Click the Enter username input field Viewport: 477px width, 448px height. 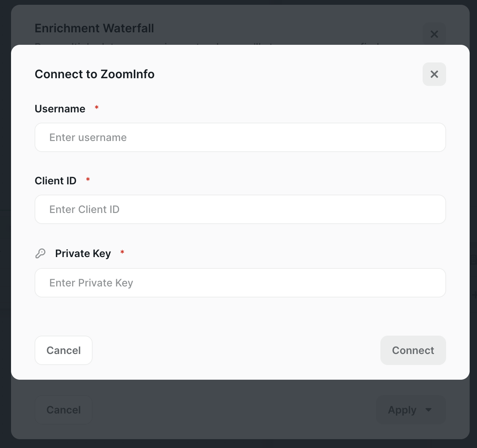[x=240, y=137]
